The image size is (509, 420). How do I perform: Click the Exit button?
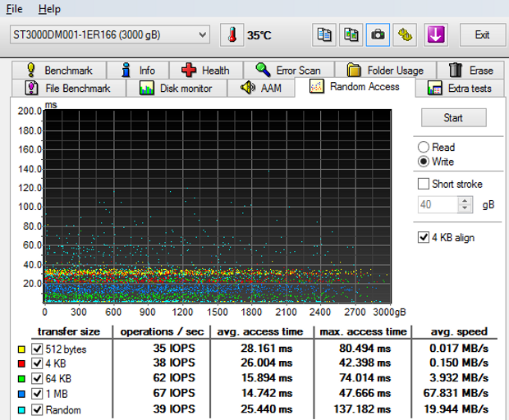(x=482, y=34)
